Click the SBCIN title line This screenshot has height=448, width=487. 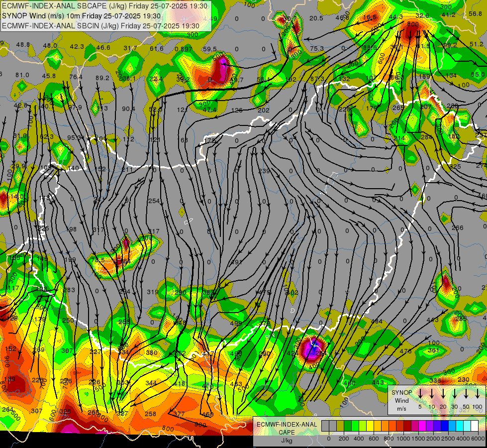(100, 26)
